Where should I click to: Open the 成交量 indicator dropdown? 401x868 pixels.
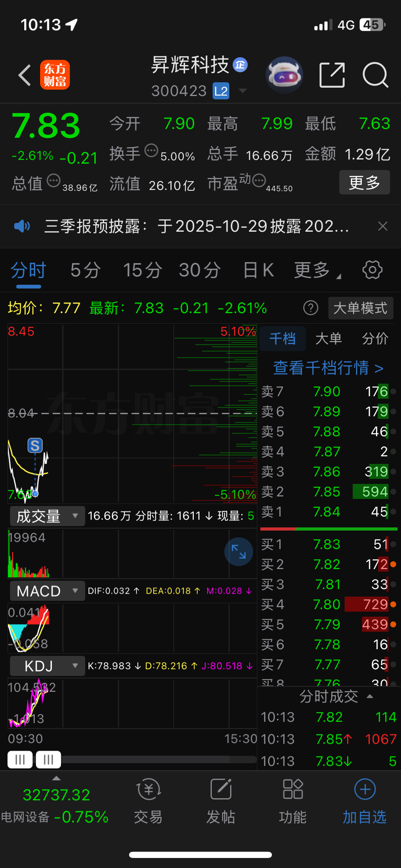point(47,516)
